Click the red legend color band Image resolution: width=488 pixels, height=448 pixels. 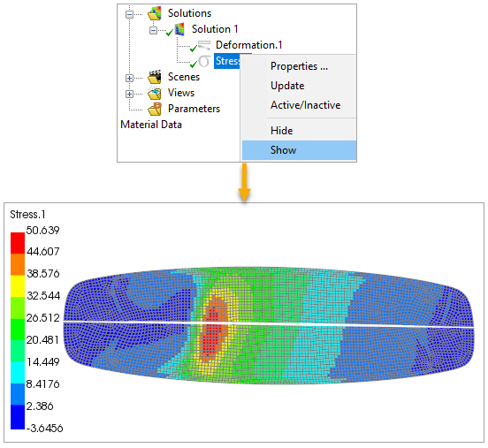pyautogui.click(x=18, y=243)
